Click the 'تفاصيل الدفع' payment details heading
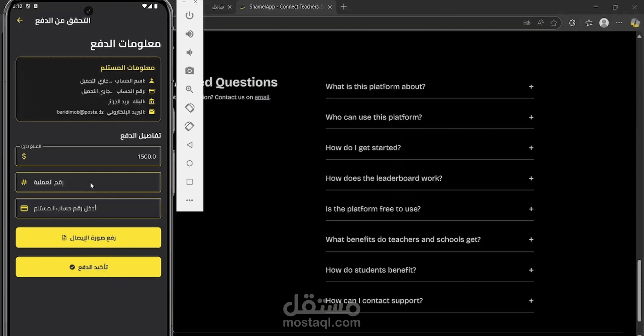This screenshot has height=336, width=644. click(x=141, y=135)
